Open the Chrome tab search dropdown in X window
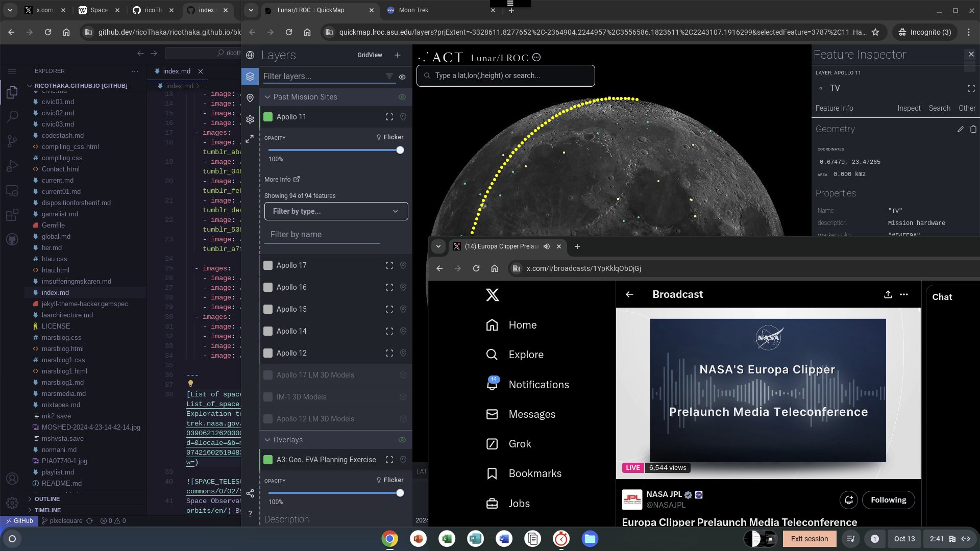The height and width of the screenshot is (551, 980). click(438, 246)
